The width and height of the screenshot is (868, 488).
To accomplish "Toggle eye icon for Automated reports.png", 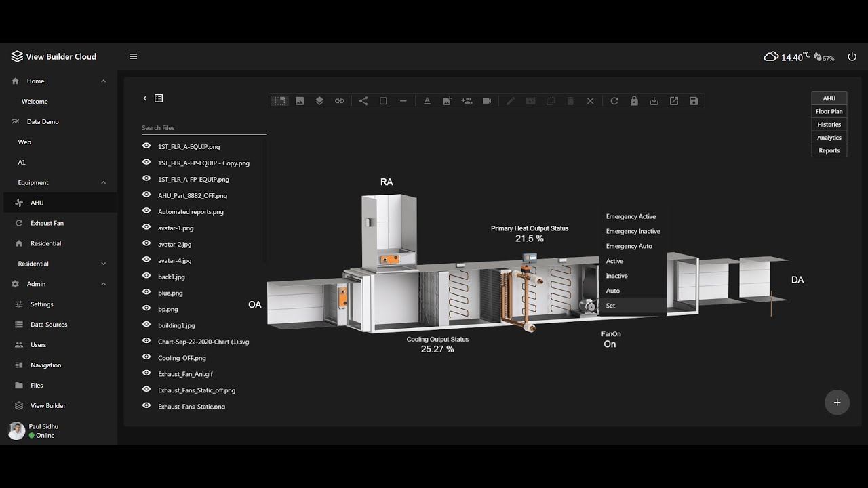I will 146,211.
